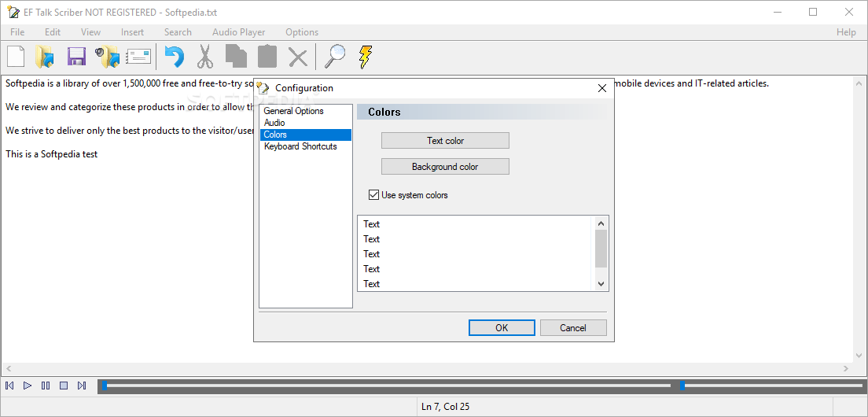
Task: Click the Delete X toolbar icon
Action: (x=299, y=57)
